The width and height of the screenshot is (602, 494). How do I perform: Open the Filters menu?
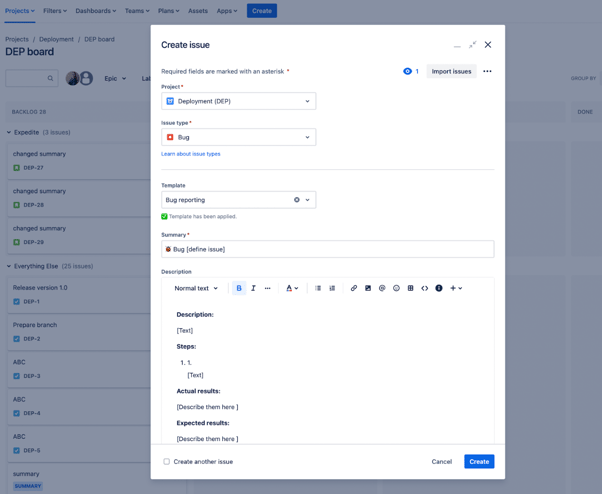click(x=55, y=11)
